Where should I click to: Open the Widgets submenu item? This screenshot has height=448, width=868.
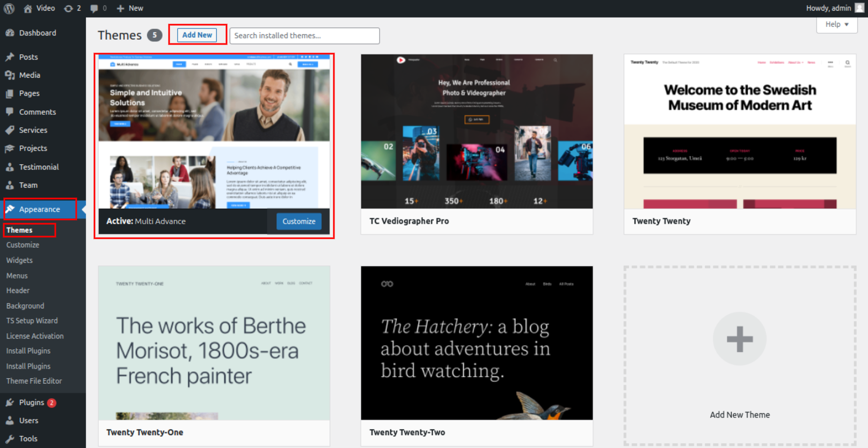pyautogui.click(x=19, y=260)
